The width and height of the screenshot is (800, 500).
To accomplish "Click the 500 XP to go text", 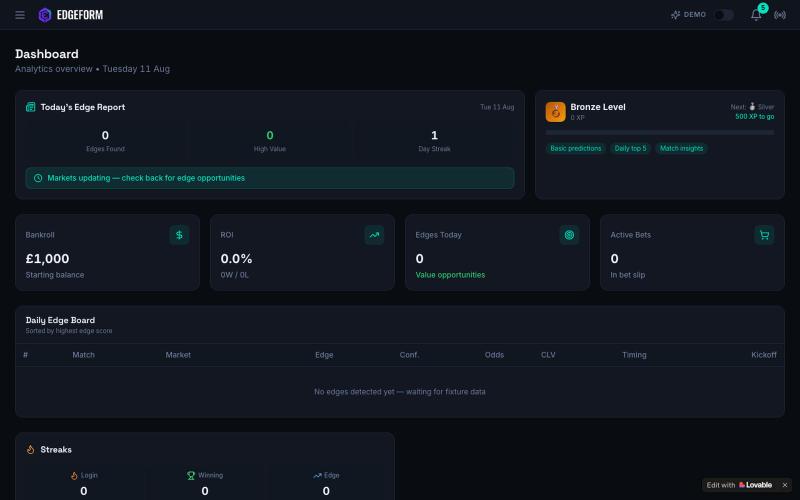I will click(x=755, y=116).
